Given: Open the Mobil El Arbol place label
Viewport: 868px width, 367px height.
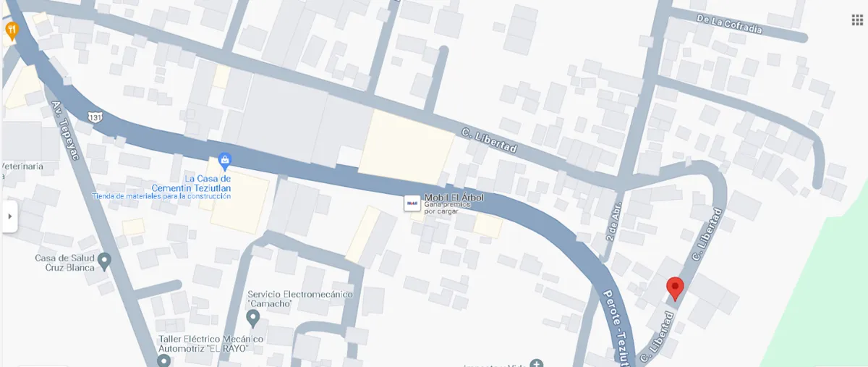Looking at the screenshot, I should point(454,198).
